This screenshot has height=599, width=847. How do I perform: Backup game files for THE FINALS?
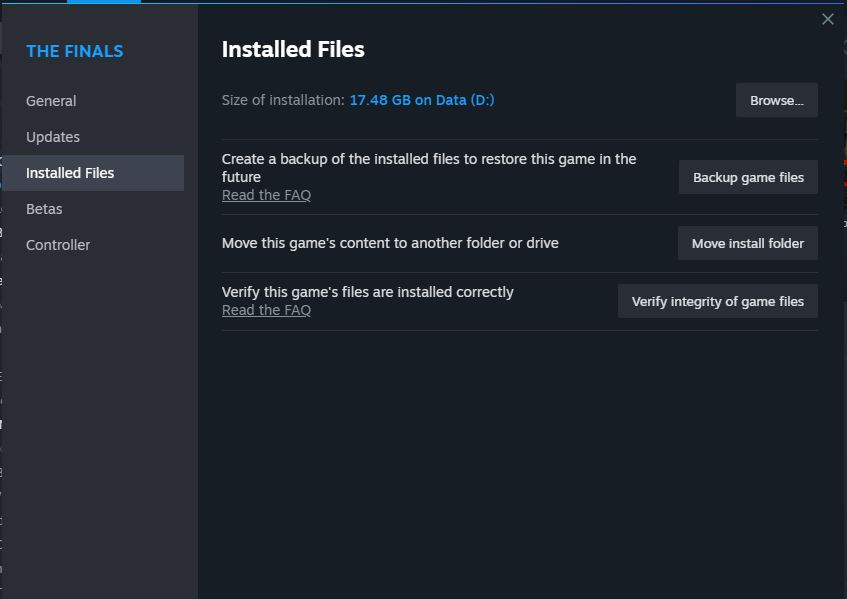click(747, 177)
